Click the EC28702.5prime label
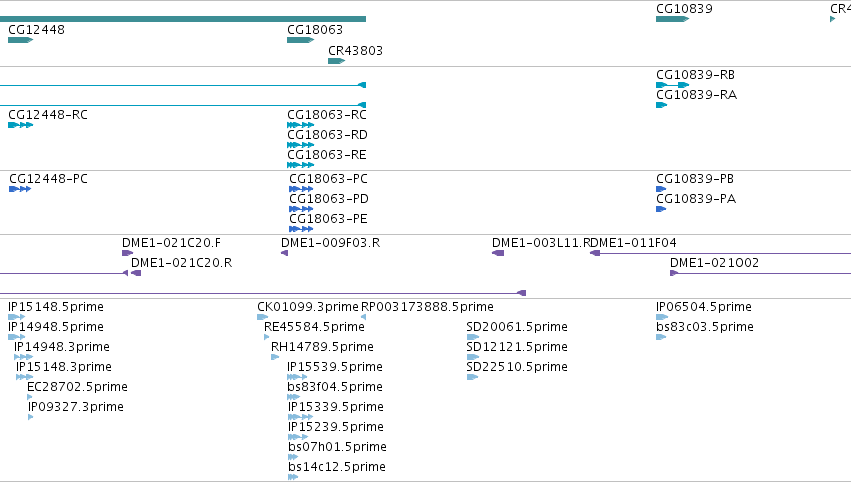 [78, 387]
